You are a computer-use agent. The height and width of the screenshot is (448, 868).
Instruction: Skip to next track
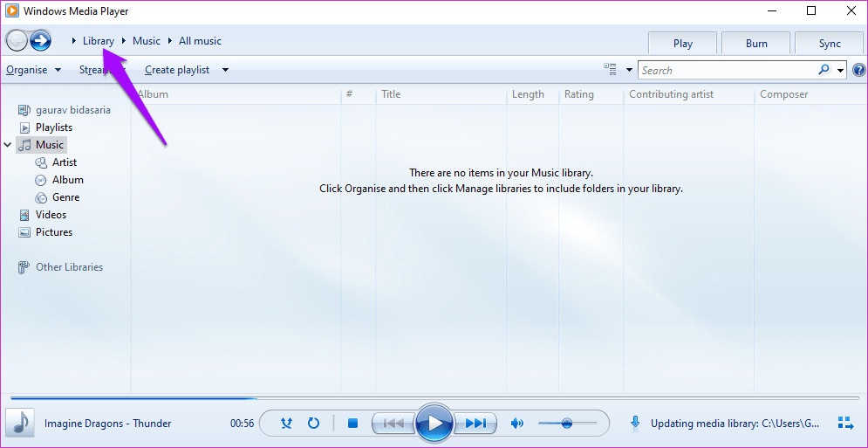tap(475, 423)
